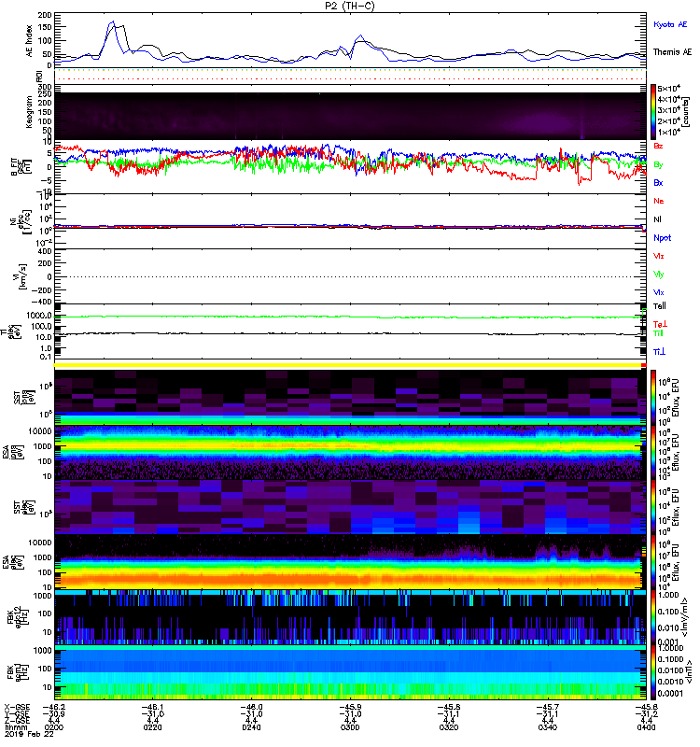Image resolution: width=700 pixels, height=747 pixels.
Task: Click the blue "Ti⊥" temperature legend label
Action: pos(659,352)
